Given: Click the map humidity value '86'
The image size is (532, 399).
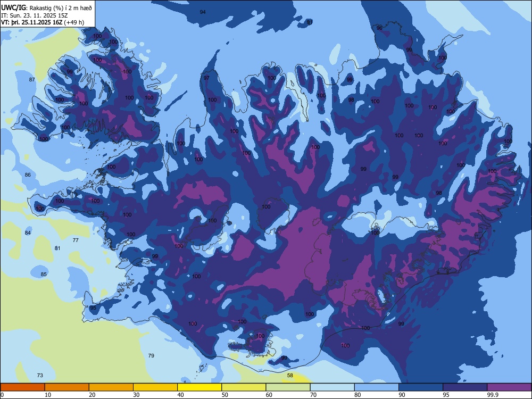Looking at the screenshot, I should pyautogui.click(x=28, y=174).
